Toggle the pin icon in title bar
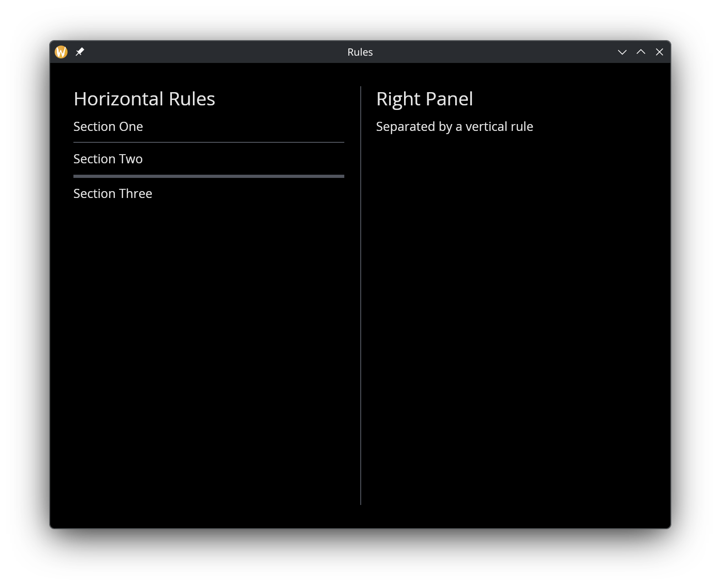 coord(80,52)
